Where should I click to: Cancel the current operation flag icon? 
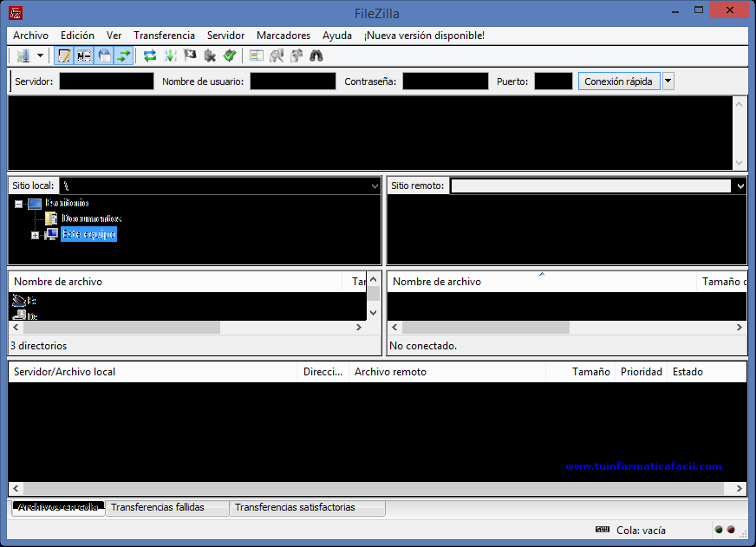point(190,55)
